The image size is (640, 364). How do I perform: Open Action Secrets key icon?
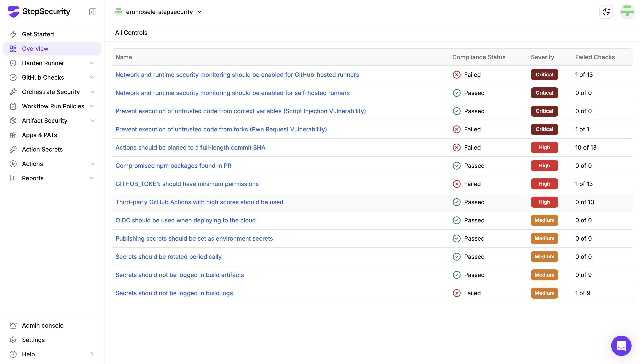[x=13, y=149]
